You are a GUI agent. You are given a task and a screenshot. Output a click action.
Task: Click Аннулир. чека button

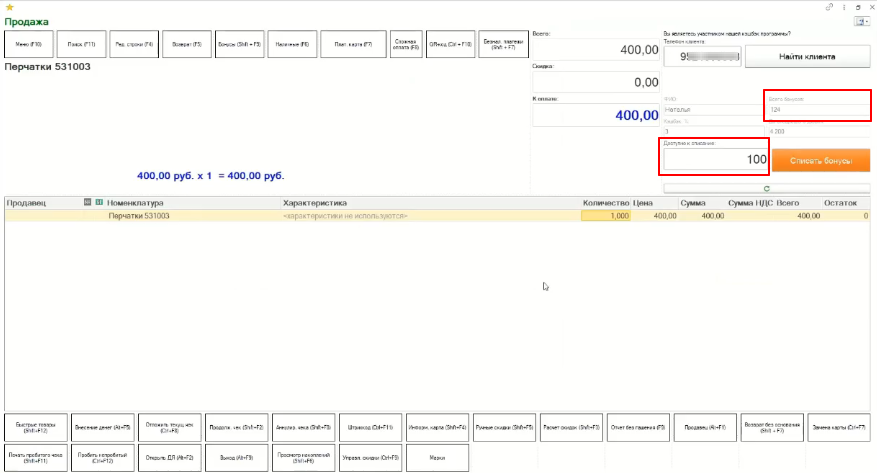click(x=304, y=428)
